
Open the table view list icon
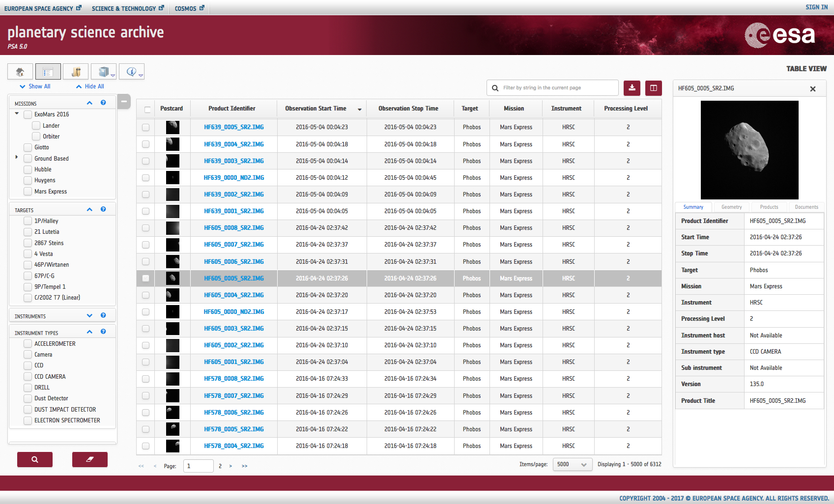[x=48, y=72]
